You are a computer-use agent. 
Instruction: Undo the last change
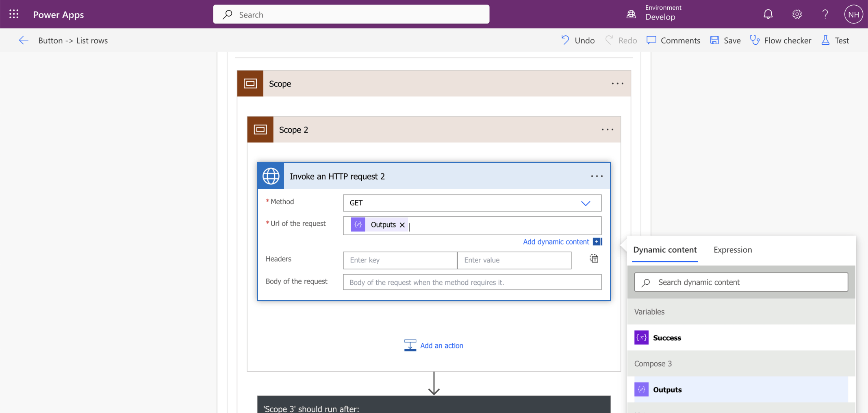click(x=578, y=40)
